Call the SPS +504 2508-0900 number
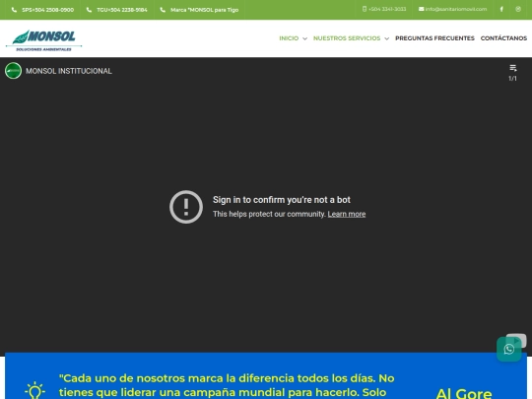Viewport: 532px width, 399px height. (48, 10)
